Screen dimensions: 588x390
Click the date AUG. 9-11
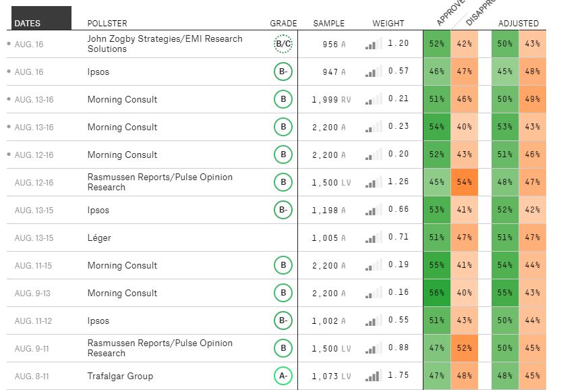pos(32,349)
